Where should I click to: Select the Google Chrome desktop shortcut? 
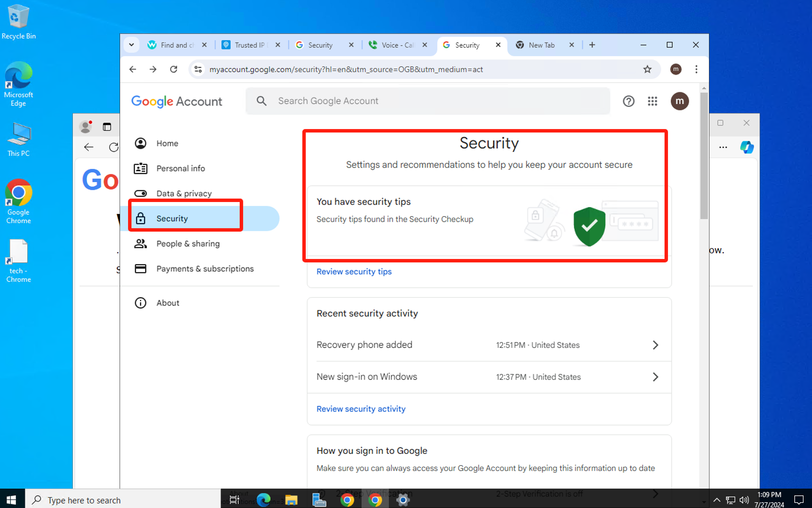(18, 202)
